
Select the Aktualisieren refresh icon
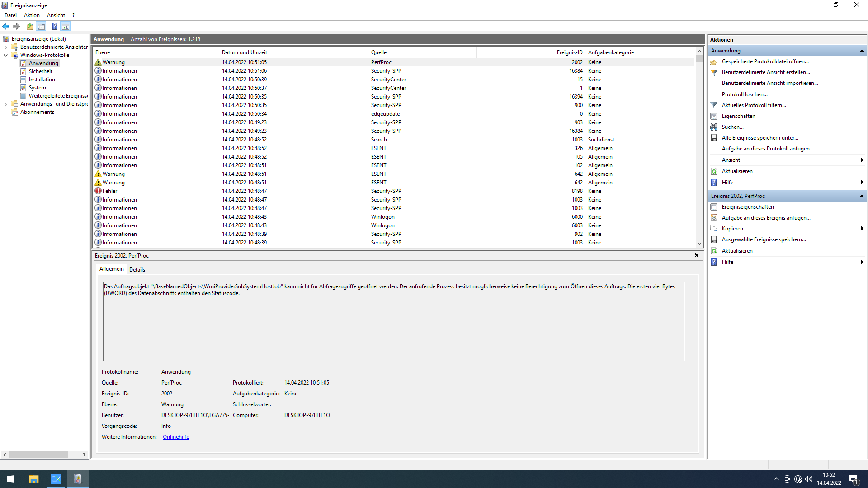click(714, 171)
